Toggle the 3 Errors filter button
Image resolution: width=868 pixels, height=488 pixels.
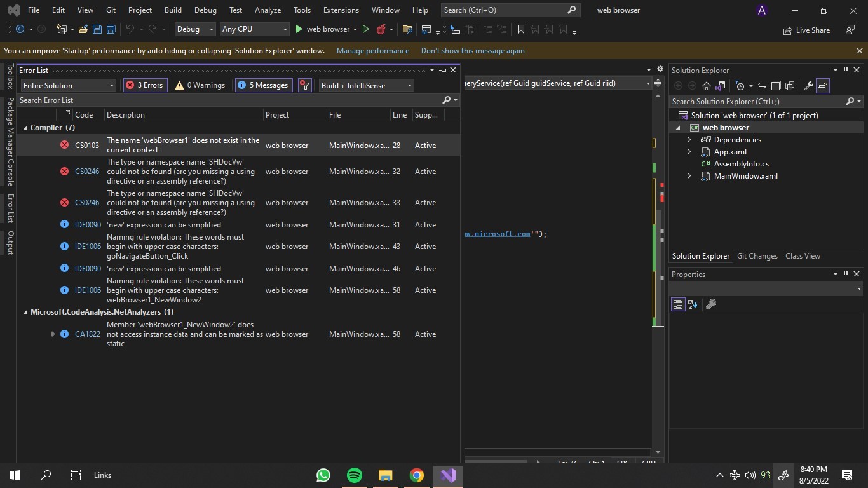tap(146, 85)
